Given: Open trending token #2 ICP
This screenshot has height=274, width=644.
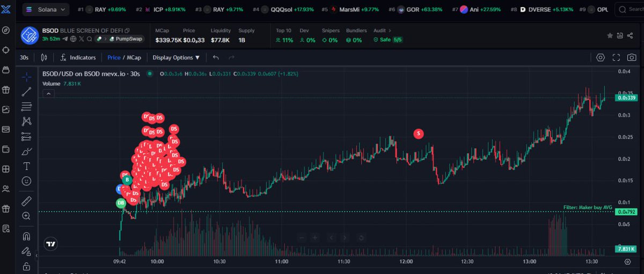Looking at the screenshot, I should point(160,10).
